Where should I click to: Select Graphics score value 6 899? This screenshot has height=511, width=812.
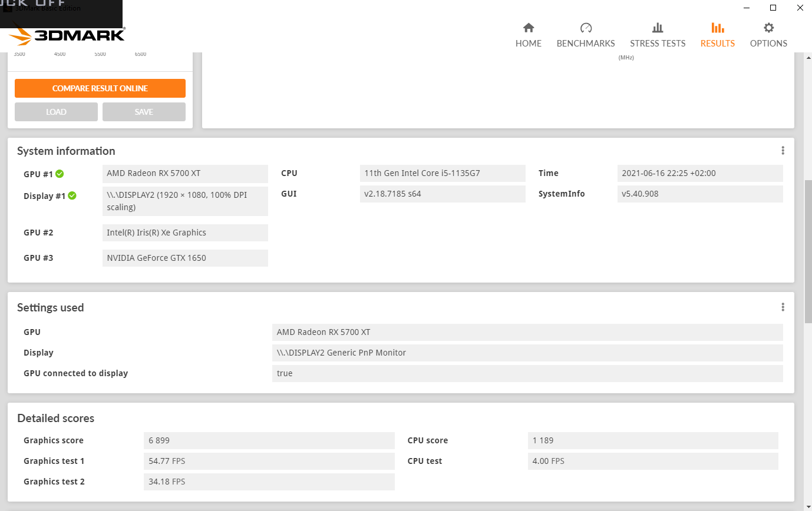(269, 440)
